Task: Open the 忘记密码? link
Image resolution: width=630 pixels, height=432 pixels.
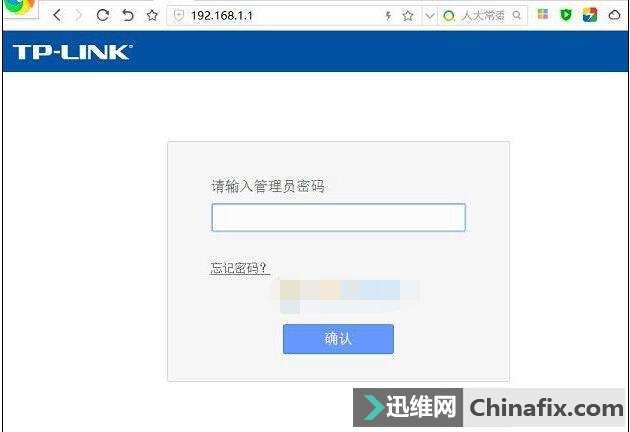Action: click(x=239, y=268)
